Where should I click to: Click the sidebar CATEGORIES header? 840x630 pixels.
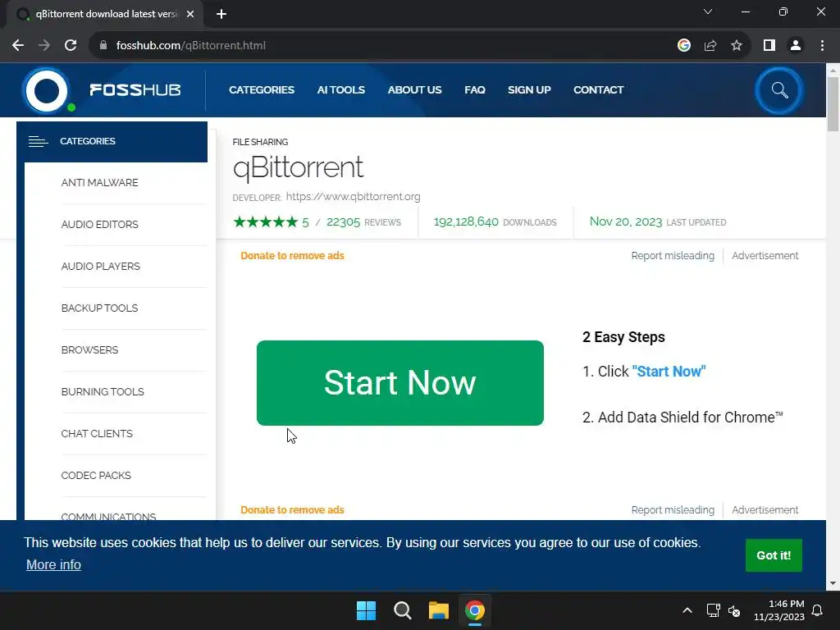point(112,141)
